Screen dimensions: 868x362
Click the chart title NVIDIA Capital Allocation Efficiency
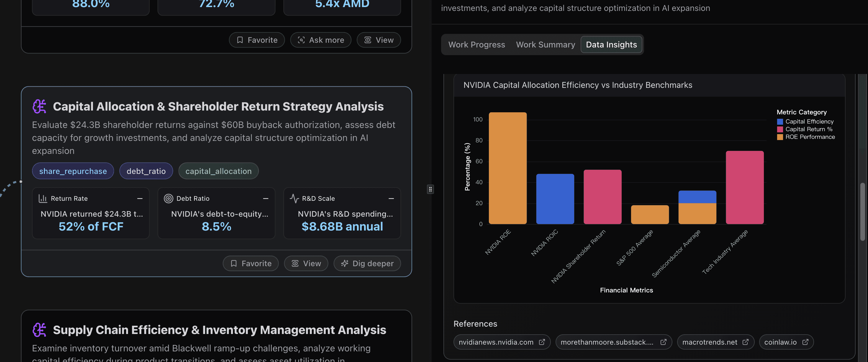pyautogui.click(x=578, y=85)
